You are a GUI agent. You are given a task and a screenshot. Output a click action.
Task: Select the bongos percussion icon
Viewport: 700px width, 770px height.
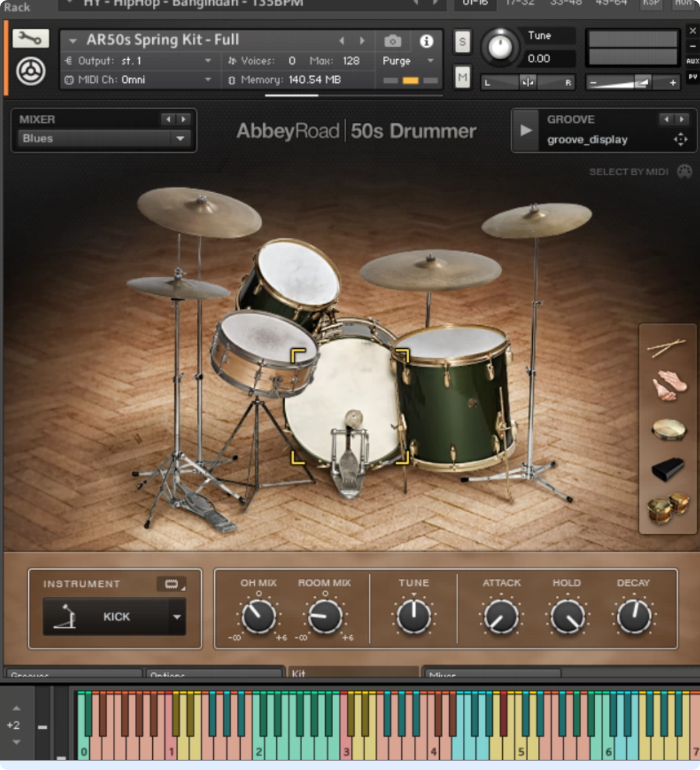(668, 508)
